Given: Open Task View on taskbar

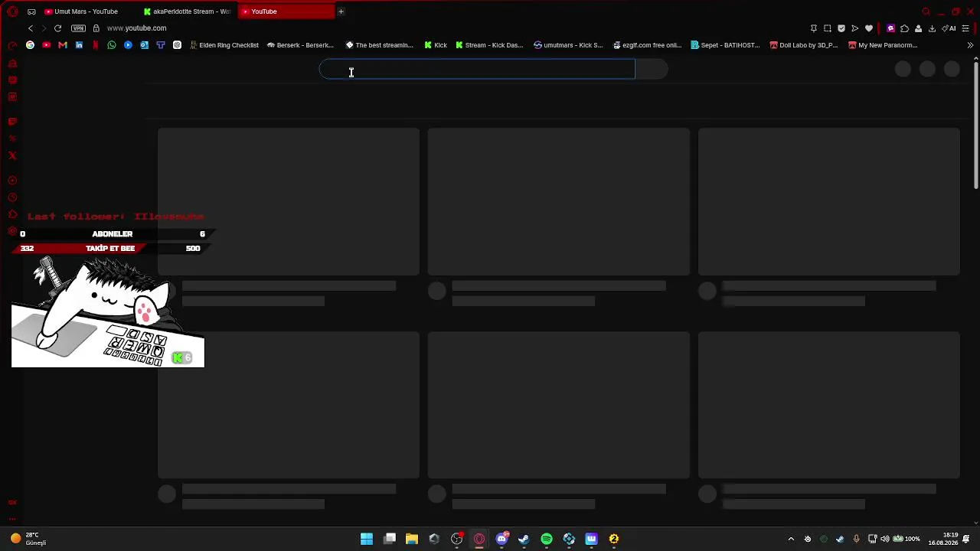Looking at the screenshot, I should point(390,539).
